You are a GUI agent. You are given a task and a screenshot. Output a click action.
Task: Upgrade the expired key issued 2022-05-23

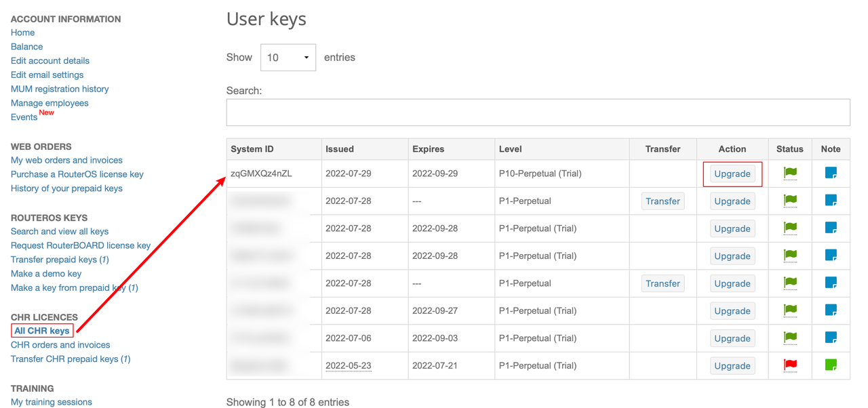pyautogui.click(x=732, y=366)
